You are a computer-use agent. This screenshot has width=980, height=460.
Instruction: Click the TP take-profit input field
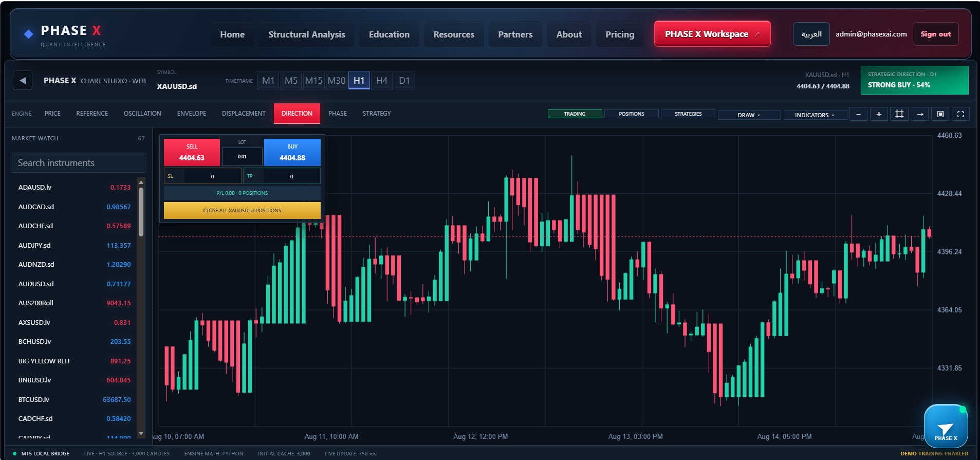coord(291,176)
